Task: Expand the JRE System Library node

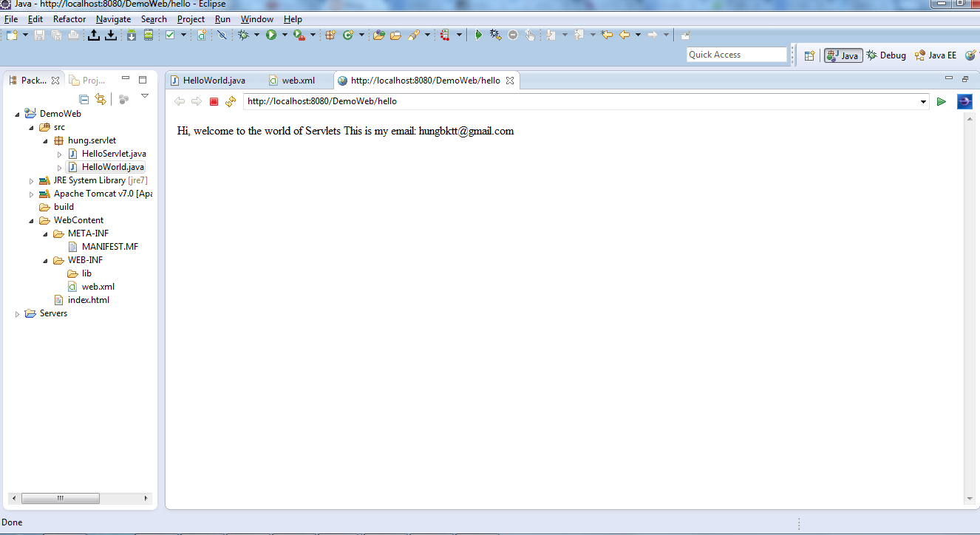Action: tap(32, 180)
